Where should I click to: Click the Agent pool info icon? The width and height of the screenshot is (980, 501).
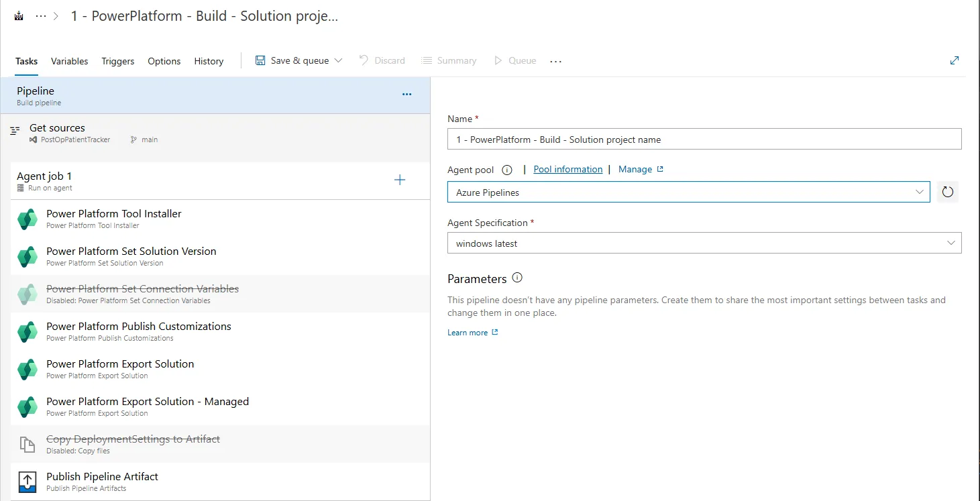pyautogui.click(x=507, y=170)
